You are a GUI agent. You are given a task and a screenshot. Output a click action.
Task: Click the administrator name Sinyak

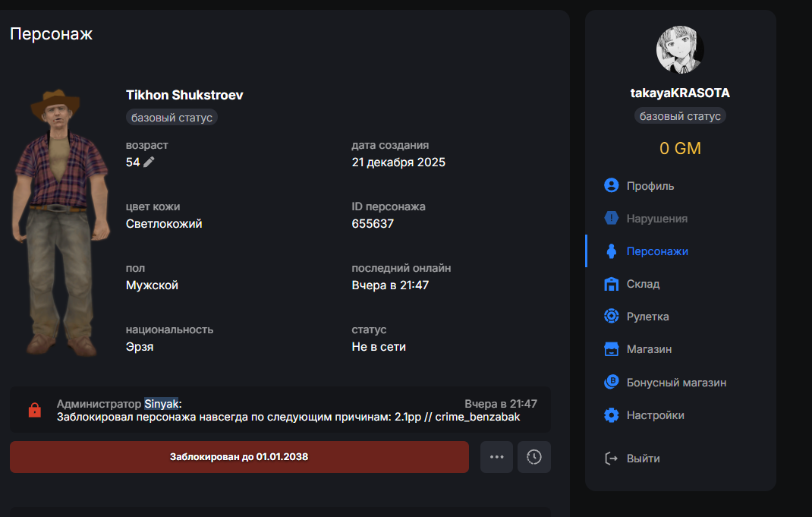pyautogui.click(x=161, y=404)
